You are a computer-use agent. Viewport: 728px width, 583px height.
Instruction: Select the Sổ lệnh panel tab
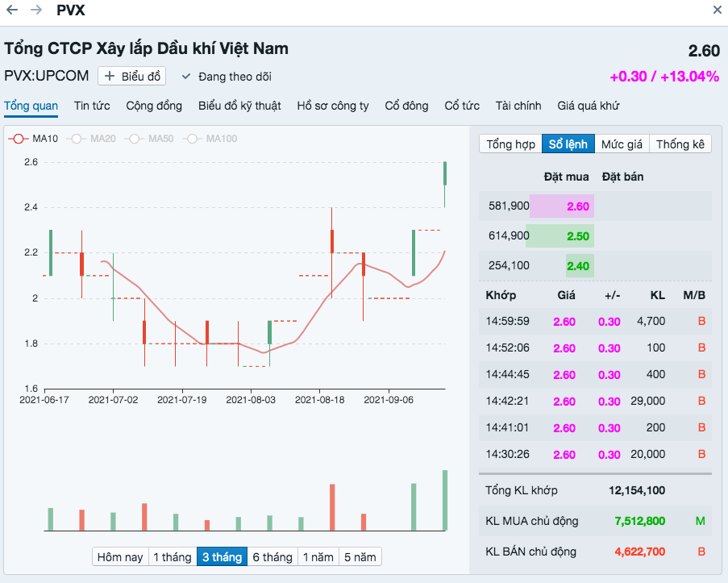click(x=568, y=144)
